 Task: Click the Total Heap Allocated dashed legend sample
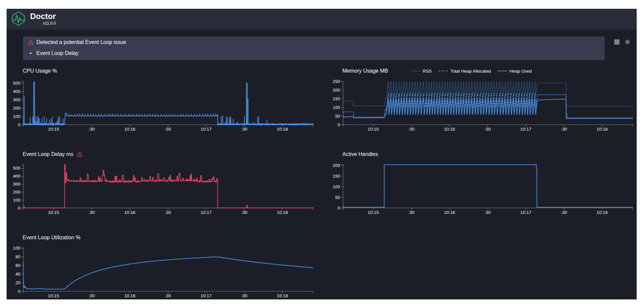tap(443, 71)
